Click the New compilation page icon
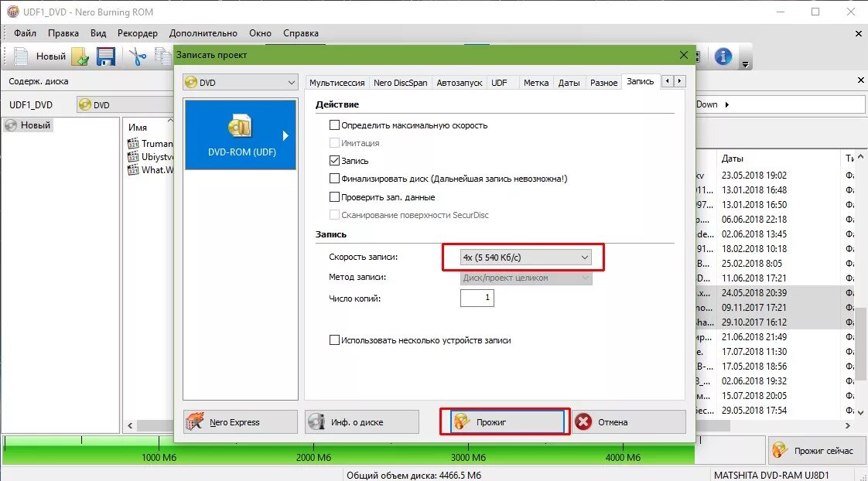The width and height of the screenshot is (868, 481). (x=21, y=56)
